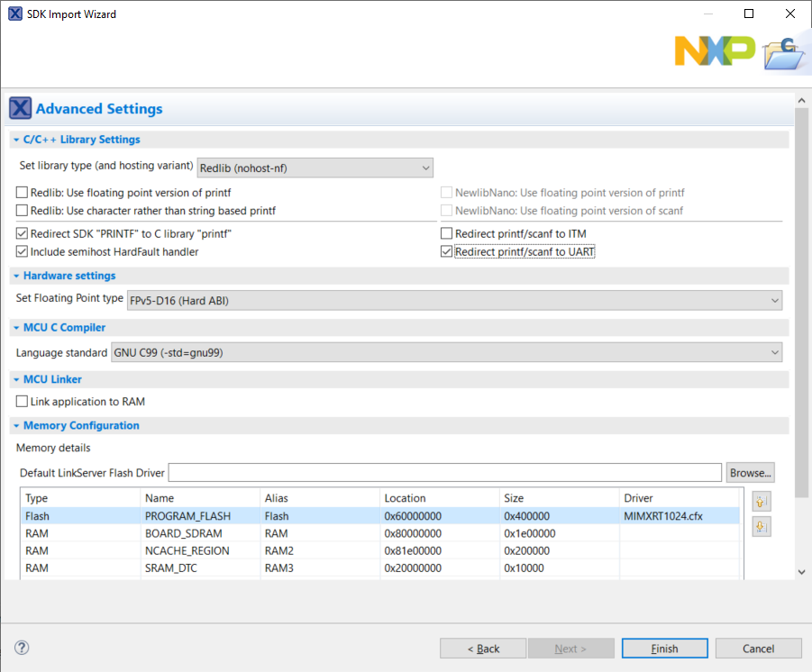Click the NXP logo
Viewport: 812px width, 672px height.
tap(715, 51)
